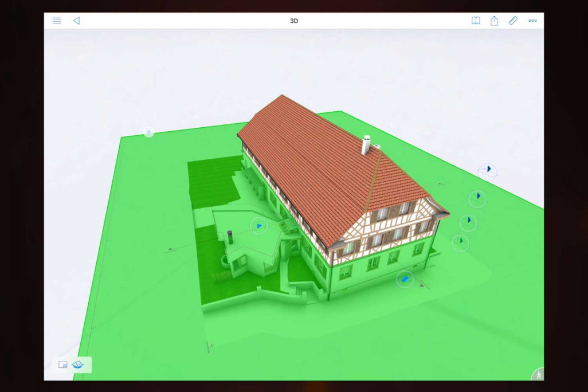Expand the topmost camera viewpoint on the right

[488, 168]
